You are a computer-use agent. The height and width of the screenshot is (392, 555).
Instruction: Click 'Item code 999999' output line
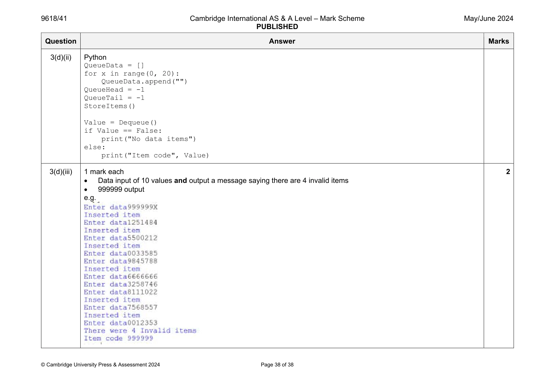click(x=118, y=338)
